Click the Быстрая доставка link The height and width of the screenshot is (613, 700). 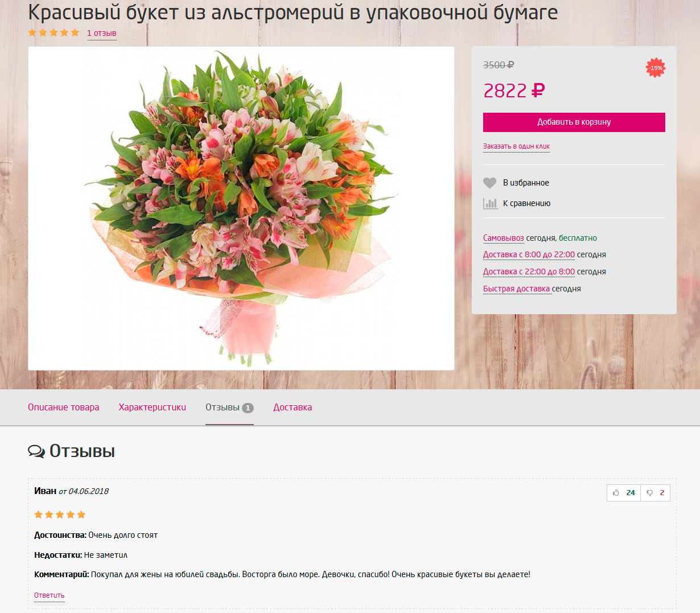pyautogui.click(x=517, y=289)
